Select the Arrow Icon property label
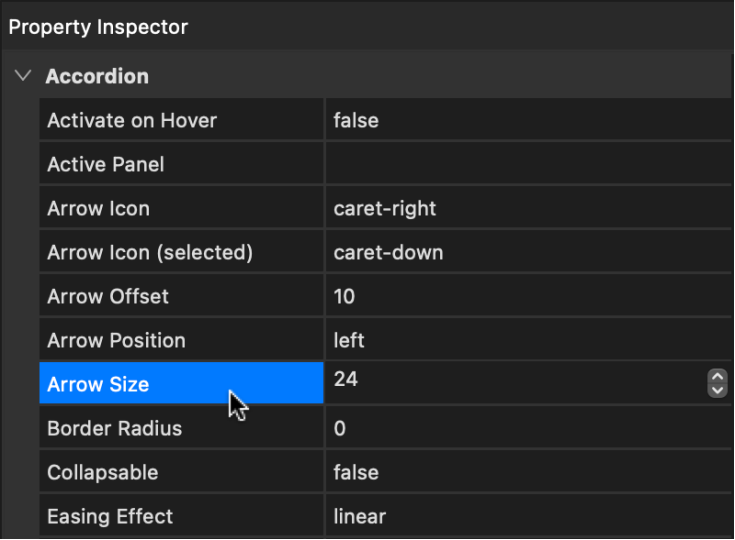 coord(98,209)
